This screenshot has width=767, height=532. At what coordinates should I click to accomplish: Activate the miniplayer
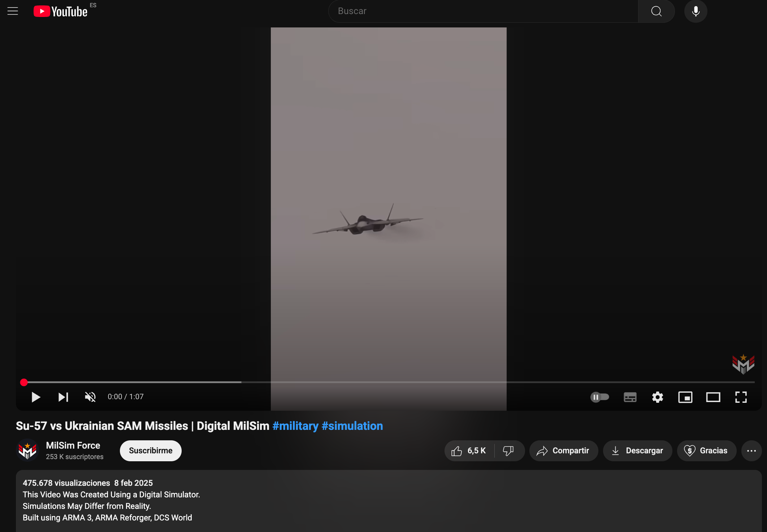(x=685, y=397)
